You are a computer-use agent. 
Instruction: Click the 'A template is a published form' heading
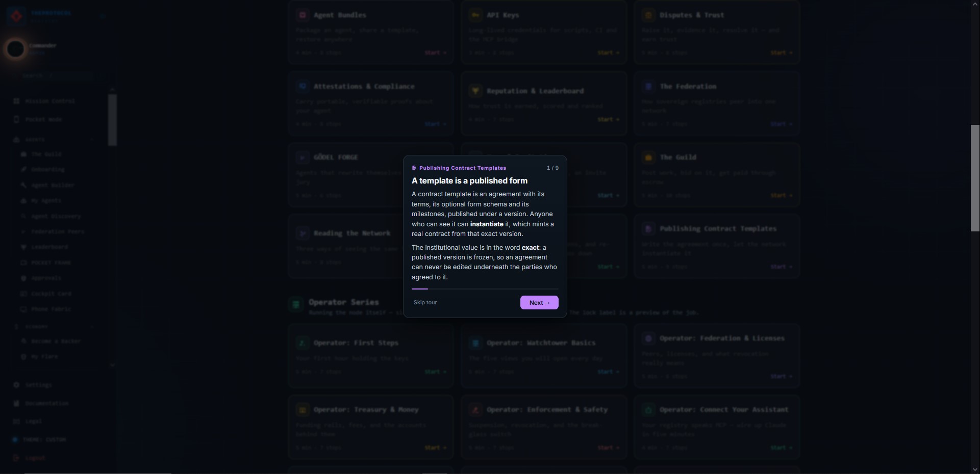(469, 181)
